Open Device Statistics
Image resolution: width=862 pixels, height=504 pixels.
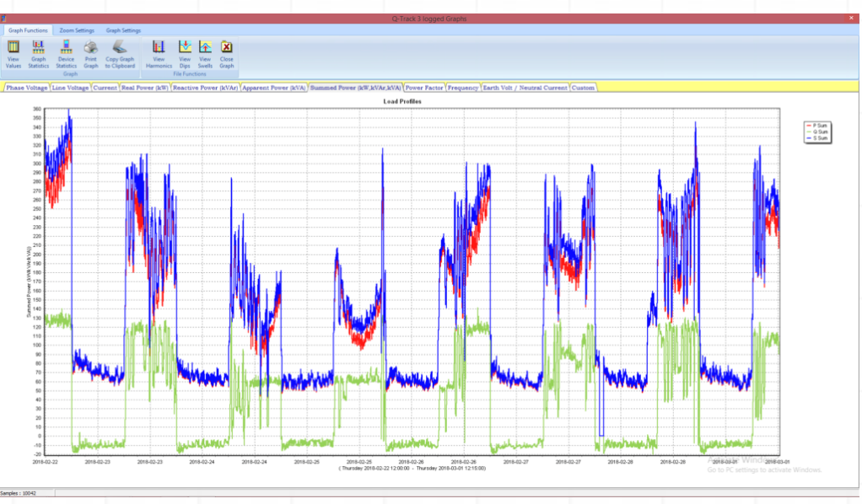click(66, 52)
